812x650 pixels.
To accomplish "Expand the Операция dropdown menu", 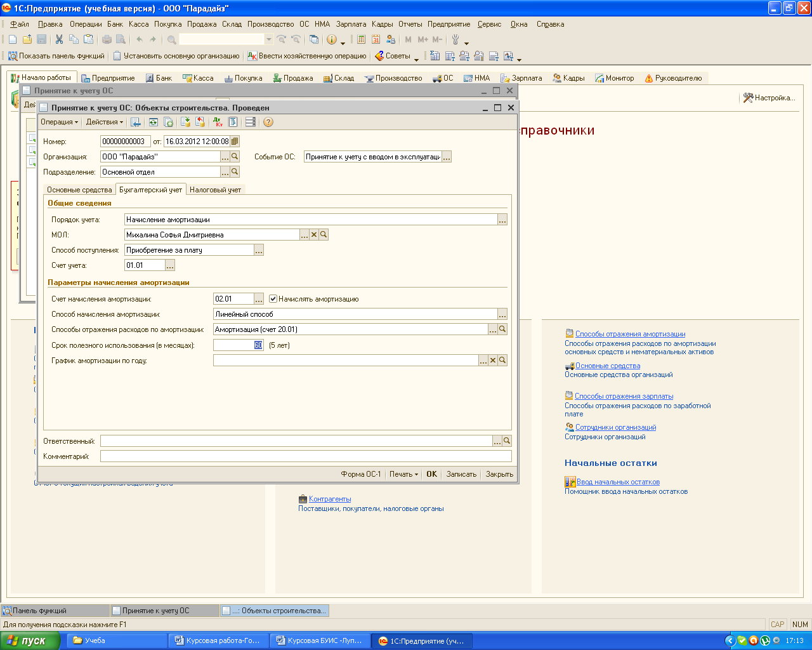I will (59, 122).
